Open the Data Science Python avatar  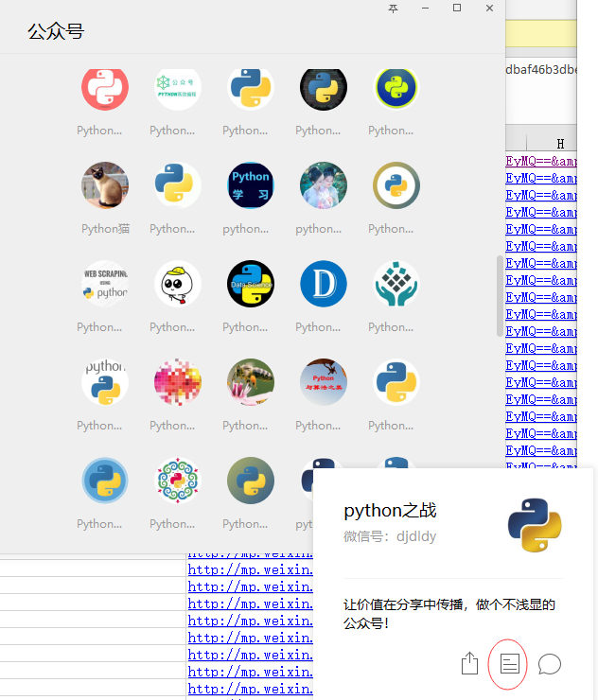pyautogui.click(x=251, y=284)
